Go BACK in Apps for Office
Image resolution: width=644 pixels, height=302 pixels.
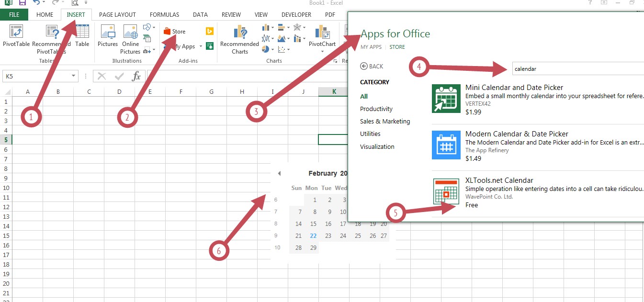[x=372, y=67]
